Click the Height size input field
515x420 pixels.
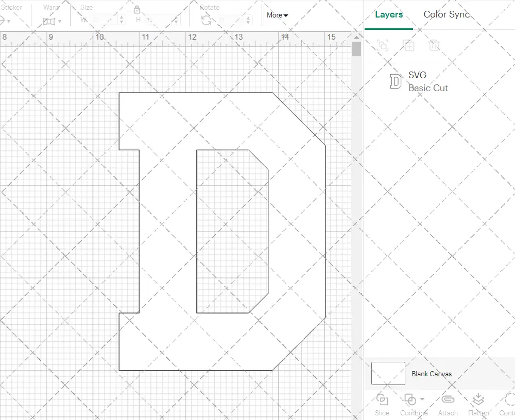159,20
